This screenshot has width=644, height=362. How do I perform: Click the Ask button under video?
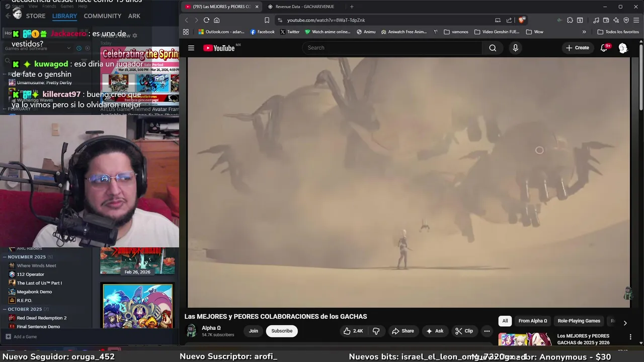point(435,331)
